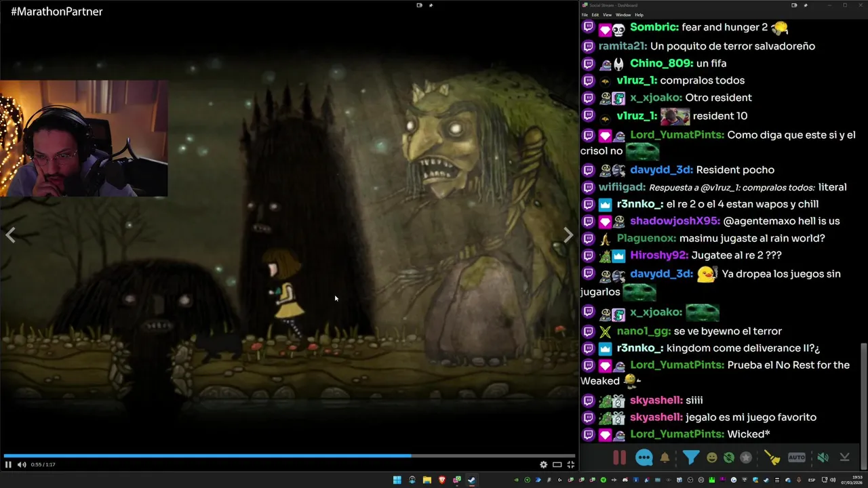This screenshot has height=488, width=868.
Task: Open Steam from the taskbar
Action: click(x=472, y=480)
